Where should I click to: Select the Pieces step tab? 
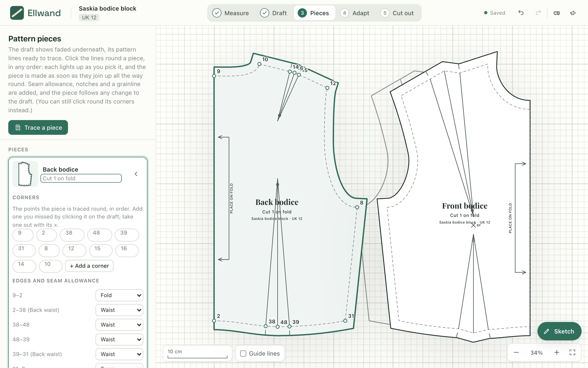click(314, 13)
